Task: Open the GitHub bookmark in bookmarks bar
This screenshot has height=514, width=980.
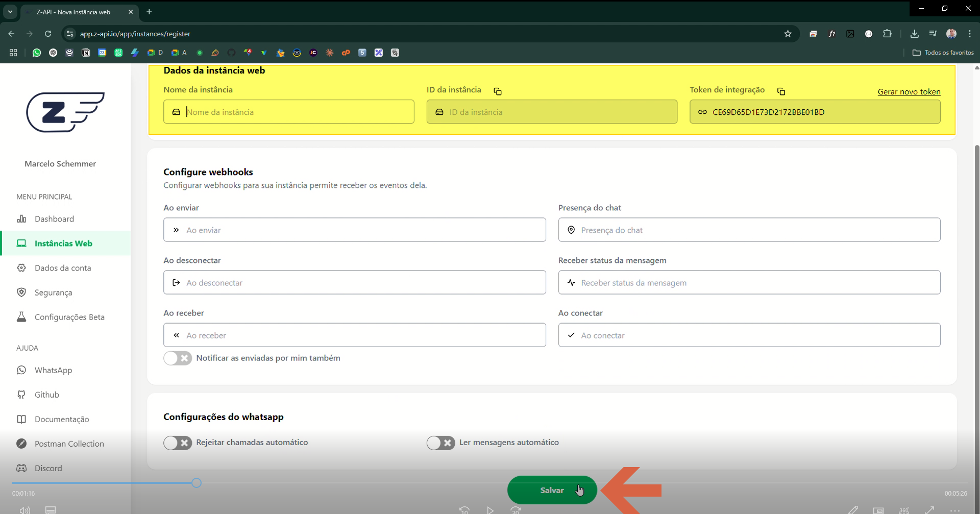Action: point(231,53)
